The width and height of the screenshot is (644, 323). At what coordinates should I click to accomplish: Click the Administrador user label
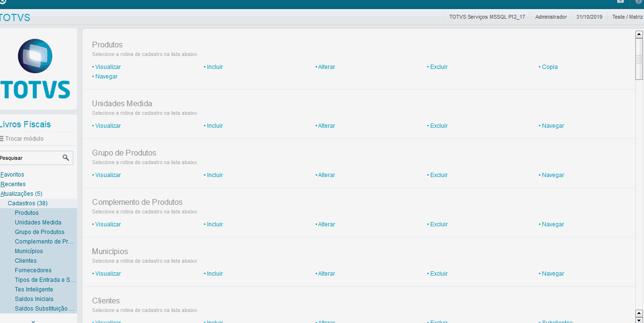click(x=551, y=17)
